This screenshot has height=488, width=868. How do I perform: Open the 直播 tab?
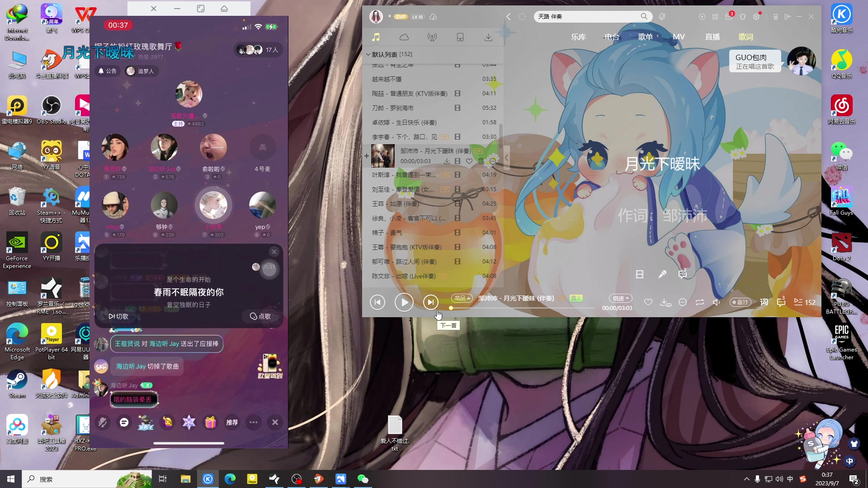[712, 37]
